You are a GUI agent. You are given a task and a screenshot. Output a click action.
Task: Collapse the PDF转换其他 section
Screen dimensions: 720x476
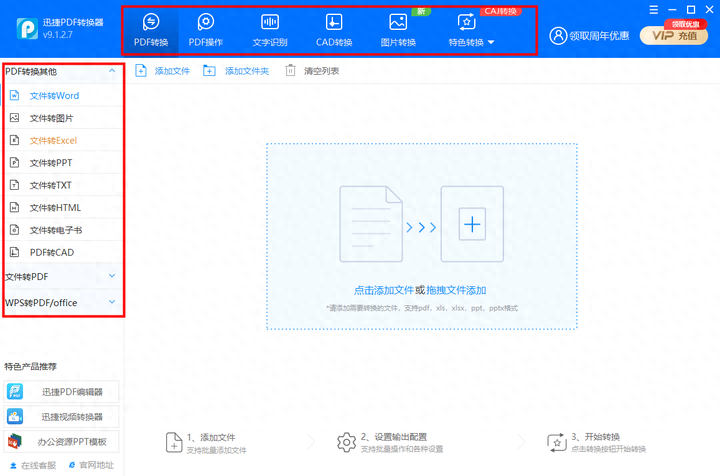(x=62, y=71)
